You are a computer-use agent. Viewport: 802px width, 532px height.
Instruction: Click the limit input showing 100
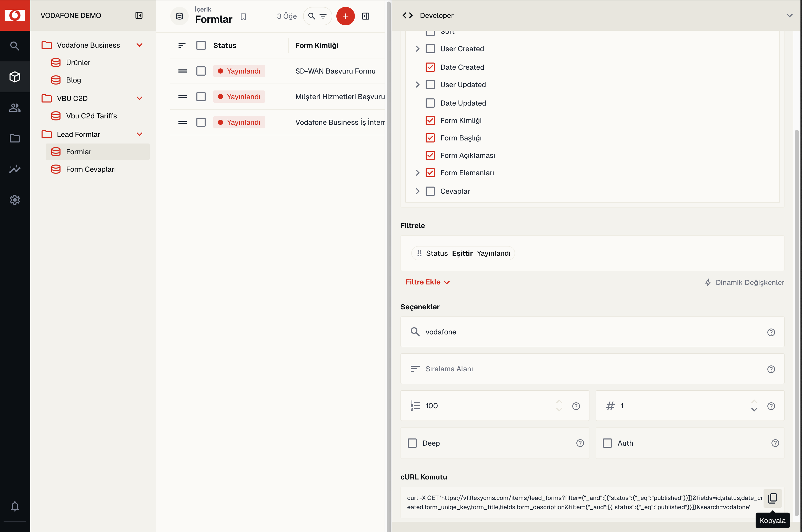[495, 406]
